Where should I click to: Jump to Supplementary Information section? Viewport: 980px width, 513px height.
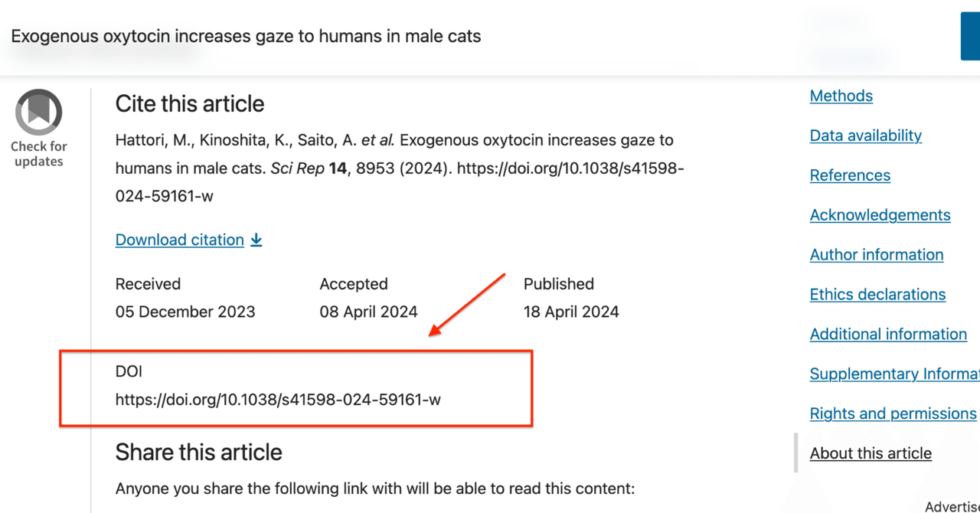coord(895,374)
